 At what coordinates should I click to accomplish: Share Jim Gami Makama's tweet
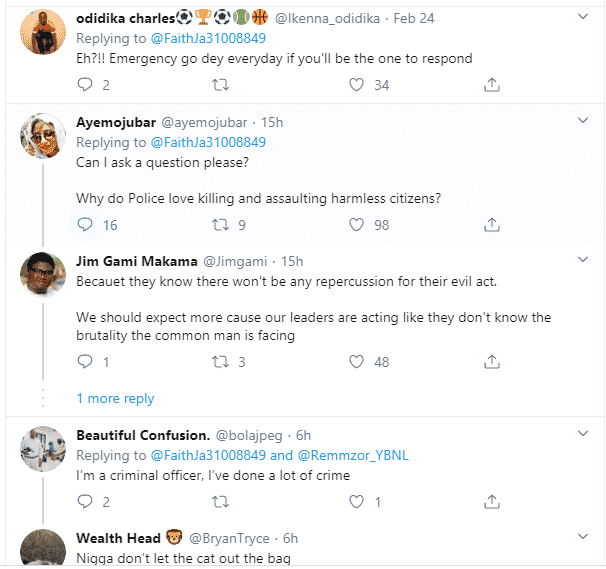(x=491, y=362)
